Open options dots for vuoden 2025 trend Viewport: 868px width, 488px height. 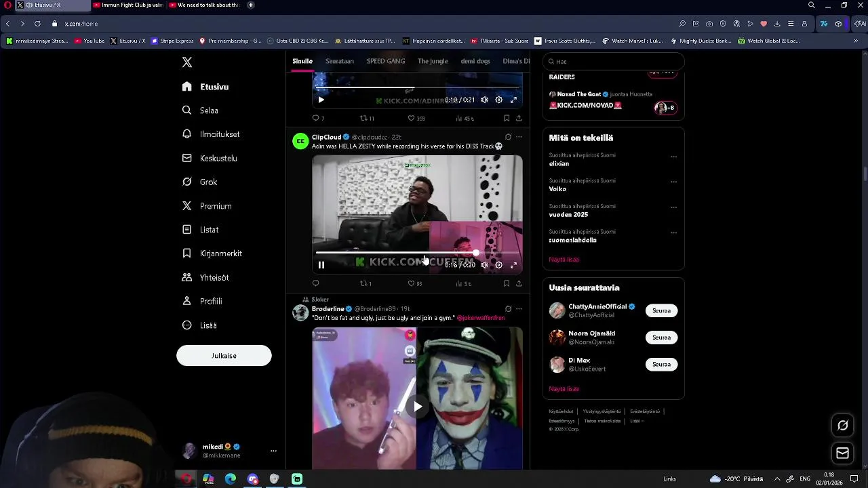pos(673,207)
